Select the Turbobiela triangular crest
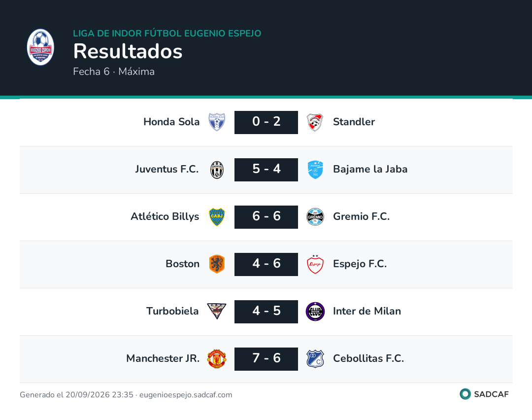Screen dimensions: 532x420 coord(217,311)
